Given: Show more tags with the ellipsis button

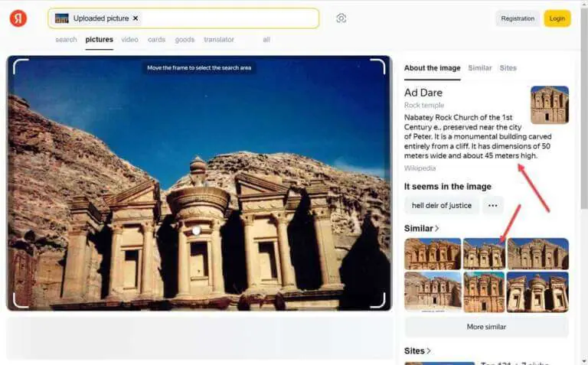Looking at the screenshot, I should [x=492, y=205].
